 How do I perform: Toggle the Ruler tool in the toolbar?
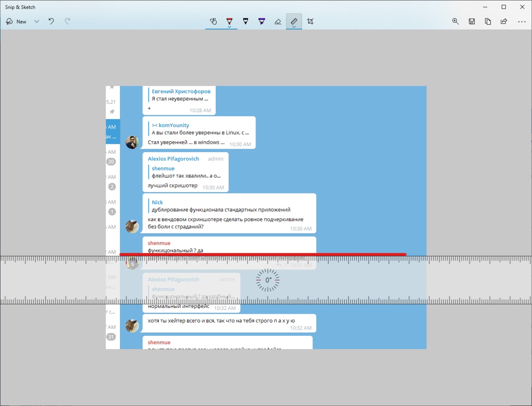(x=294, y=20)
